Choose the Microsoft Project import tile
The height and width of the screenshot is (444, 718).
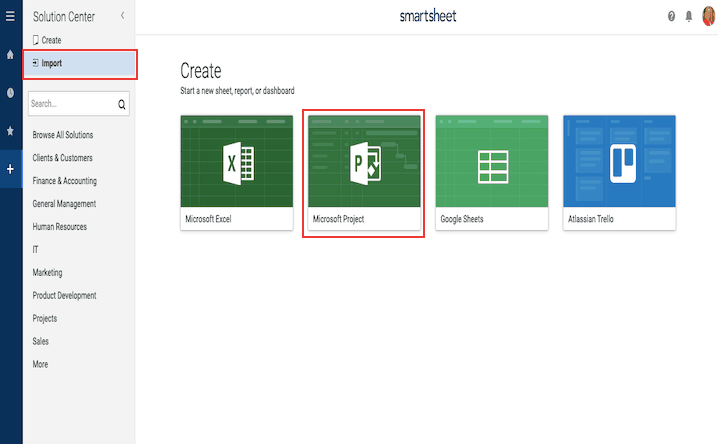pos(363,172)
